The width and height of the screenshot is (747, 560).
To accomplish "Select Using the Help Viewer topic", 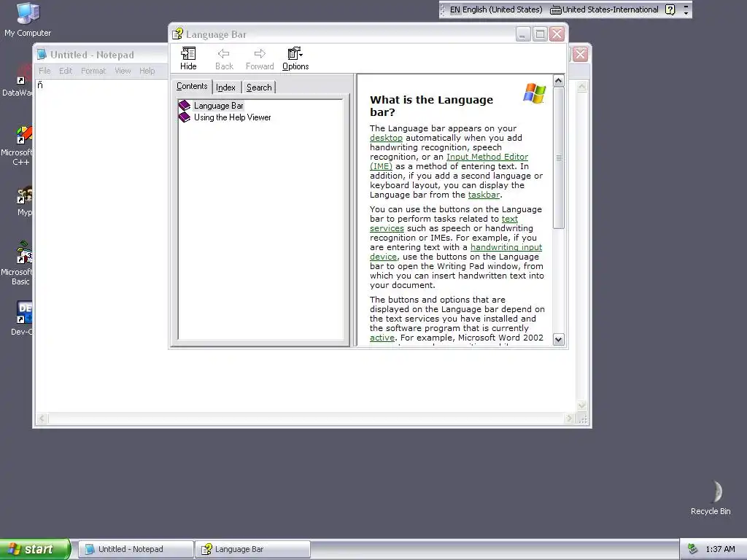I will (233, 117).
